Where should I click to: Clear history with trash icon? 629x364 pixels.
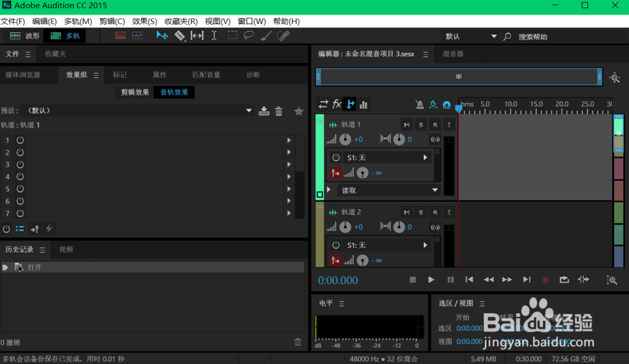298,342
